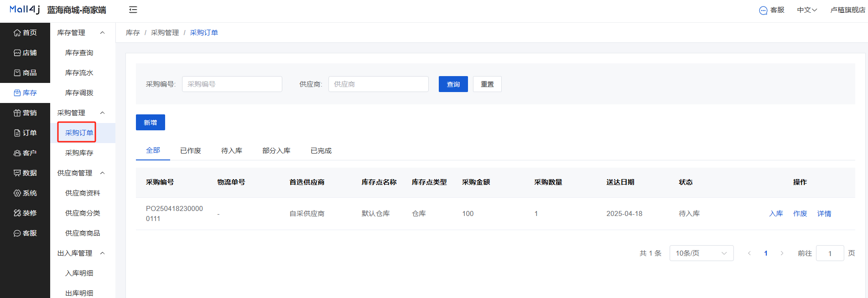Click the 数据 data icon
Image resolution: width=868 pixels, height=298 pixels.
coord(17,173)
